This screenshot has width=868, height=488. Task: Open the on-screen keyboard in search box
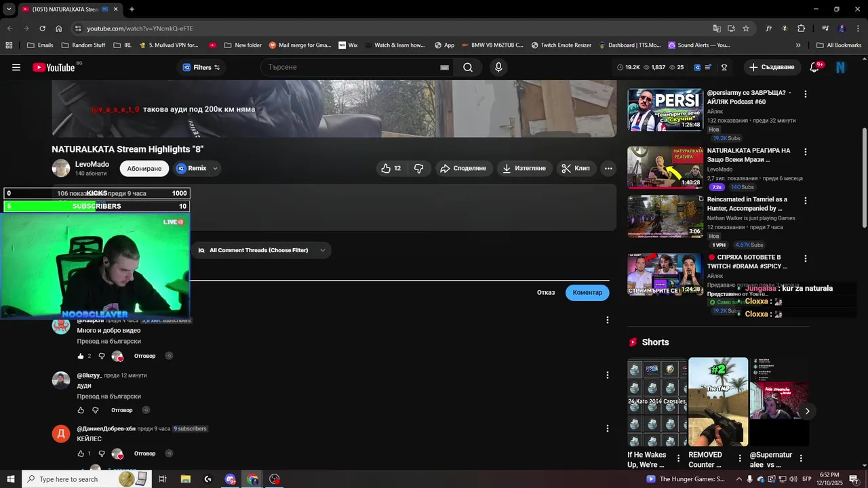(444, 67)
